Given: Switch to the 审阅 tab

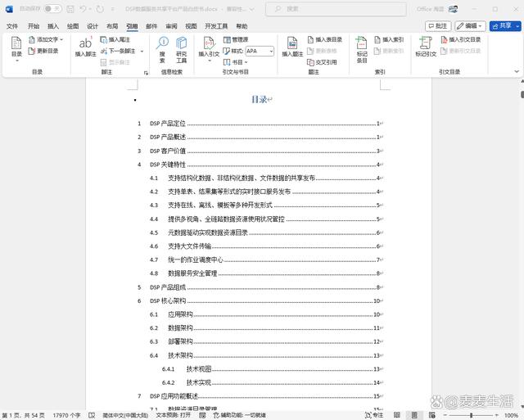Looking at the screenshot, I should click(x=171, y=26).
